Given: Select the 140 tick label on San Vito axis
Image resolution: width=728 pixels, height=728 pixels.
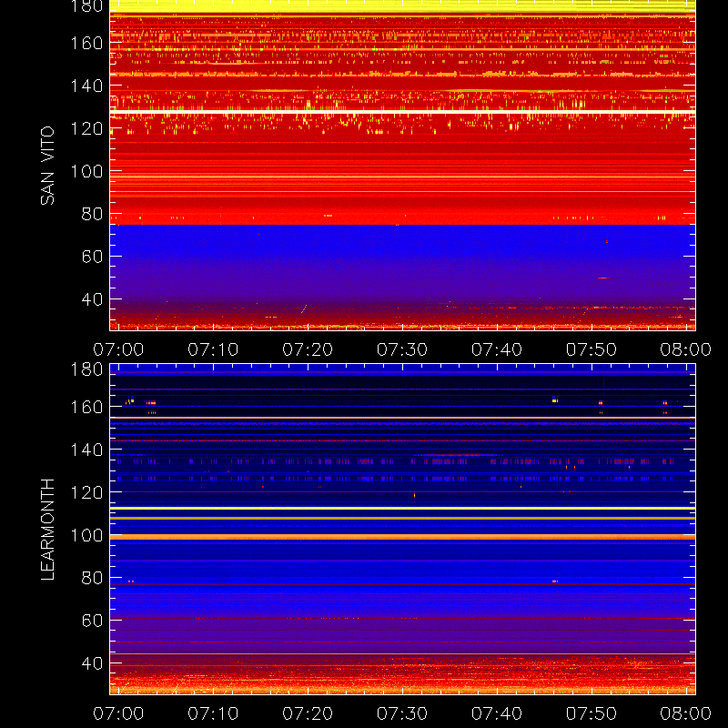Looking at the screenshot, I should 86,86.
